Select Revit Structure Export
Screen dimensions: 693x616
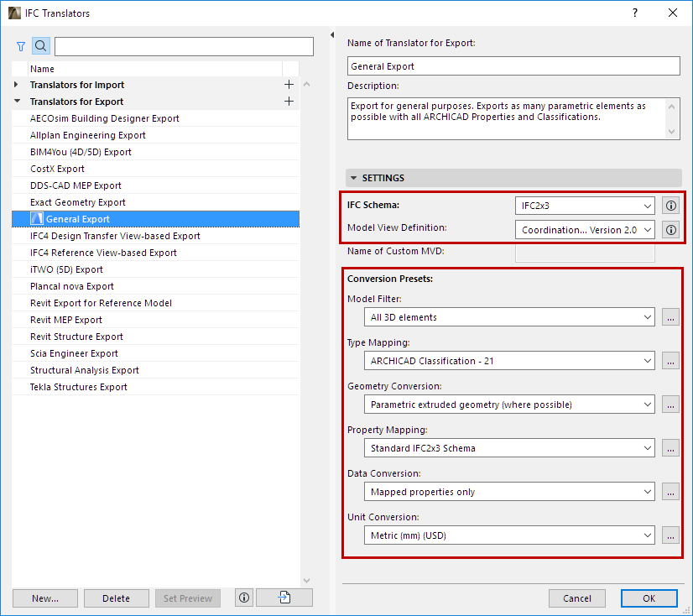(155, 337)
